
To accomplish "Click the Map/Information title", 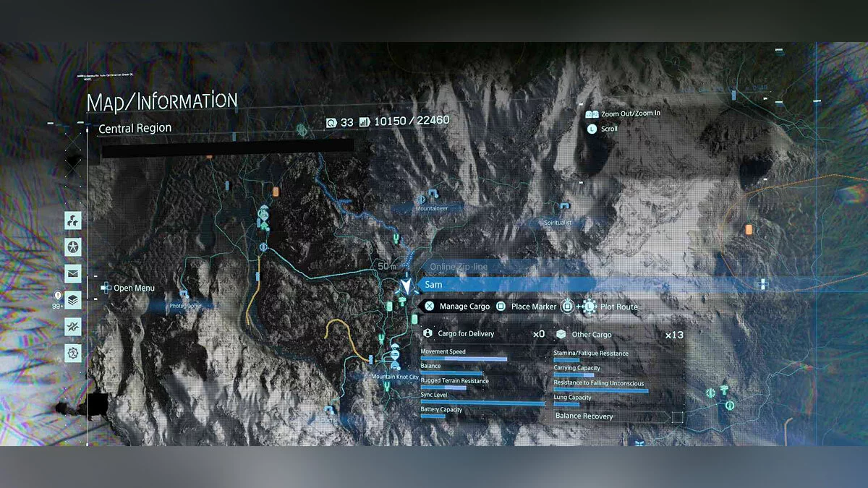I will pos(162,101).
